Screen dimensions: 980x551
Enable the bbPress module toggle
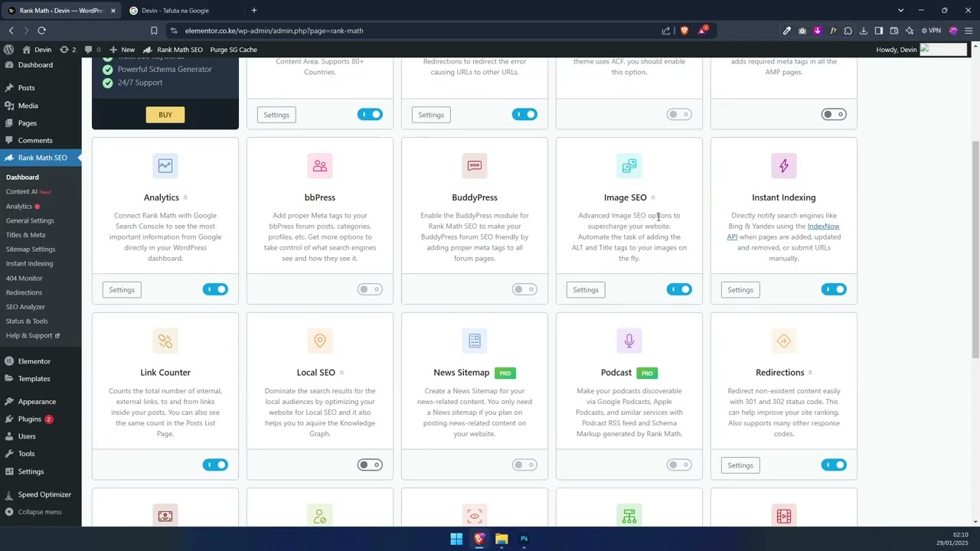[370, 289]
